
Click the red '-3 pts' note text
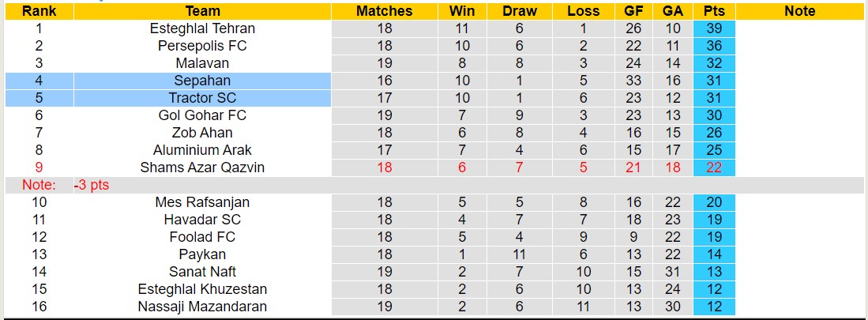pyautogui.click(x=93, y=185)
